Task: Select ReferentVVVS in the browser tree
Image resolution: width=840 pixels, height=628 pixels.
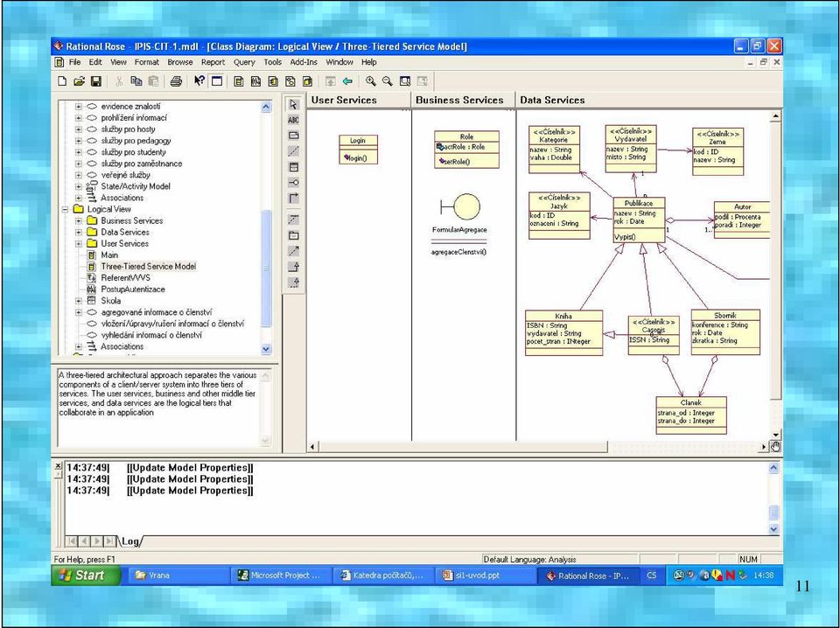Action: 125,278
